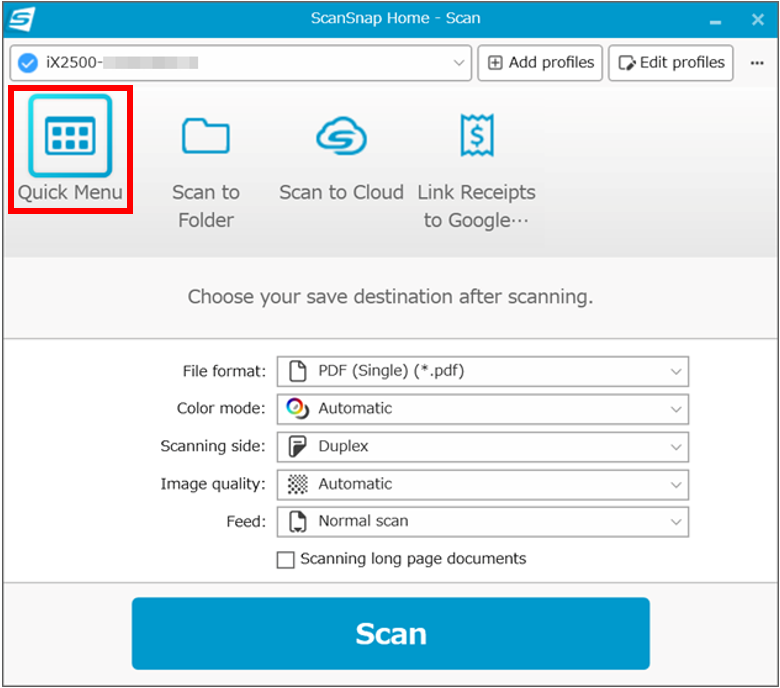
Task: Click the color wheel icon in Color mode
Action: click(297, 408)
